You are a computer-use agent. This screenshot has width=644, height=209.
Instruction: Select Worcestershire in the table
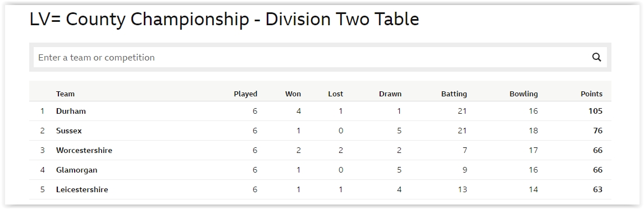click(x=84, y=150)
